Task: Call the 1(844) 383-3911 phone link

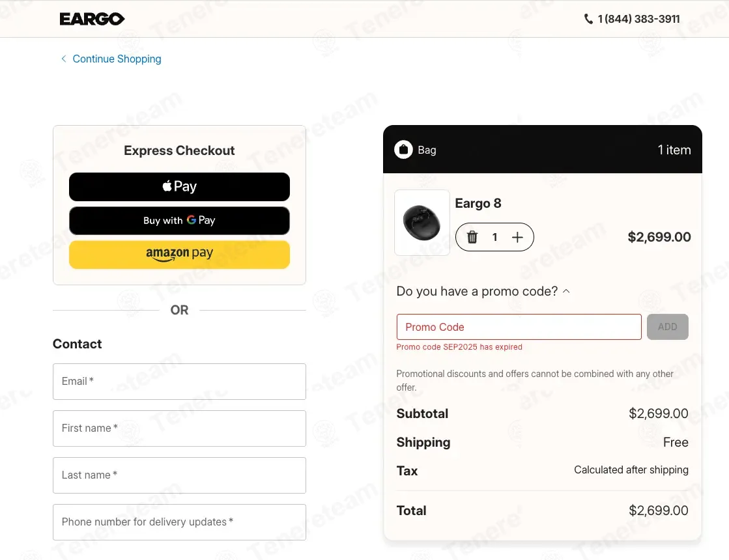Action: 638,19
